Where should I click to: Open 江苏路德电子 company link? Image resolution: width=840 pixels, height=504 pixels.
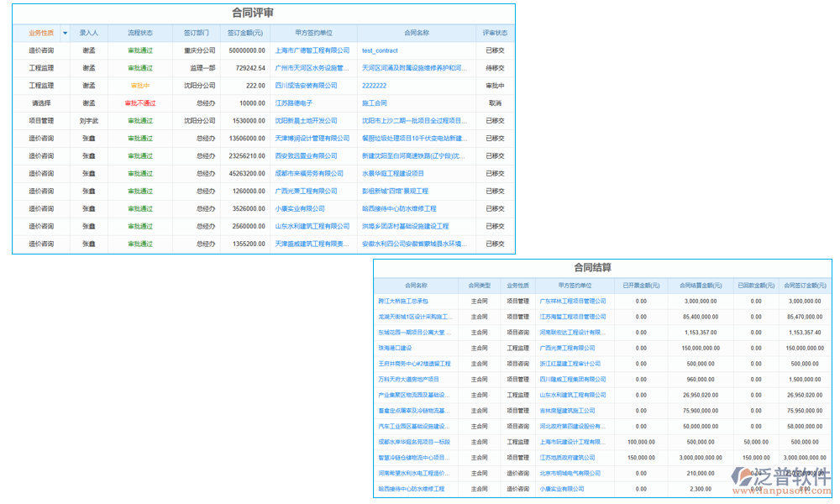[x=293, y=103]
